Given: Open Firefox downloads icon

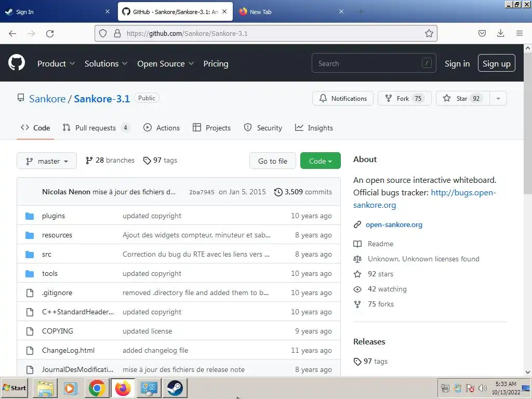Looking at the screenshot, I should coord(500,33).
